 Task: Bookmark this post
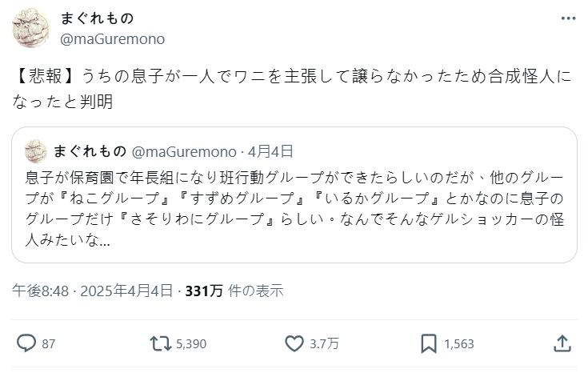point(428,343)
